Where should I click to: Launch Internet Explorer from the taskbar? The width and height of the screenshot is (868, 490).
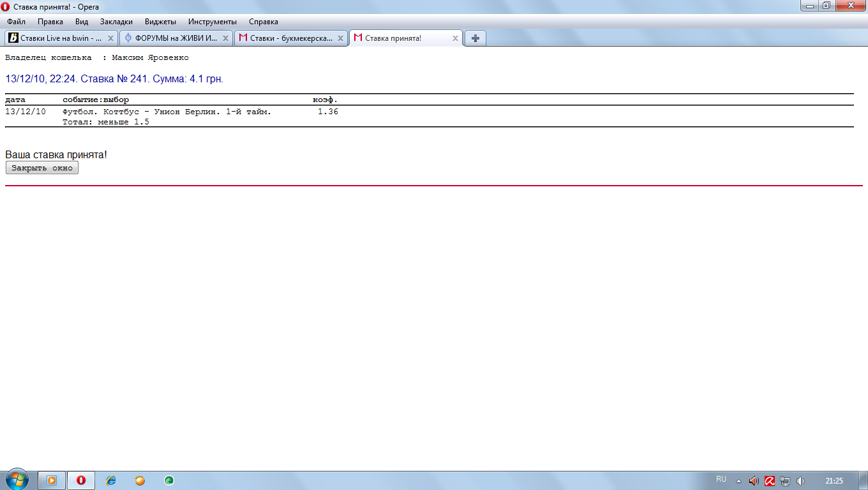[x=111, y=480]
